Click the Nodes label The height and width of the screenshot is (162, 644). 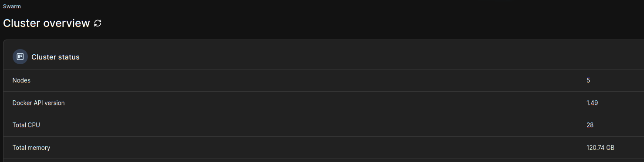point(21,80)
